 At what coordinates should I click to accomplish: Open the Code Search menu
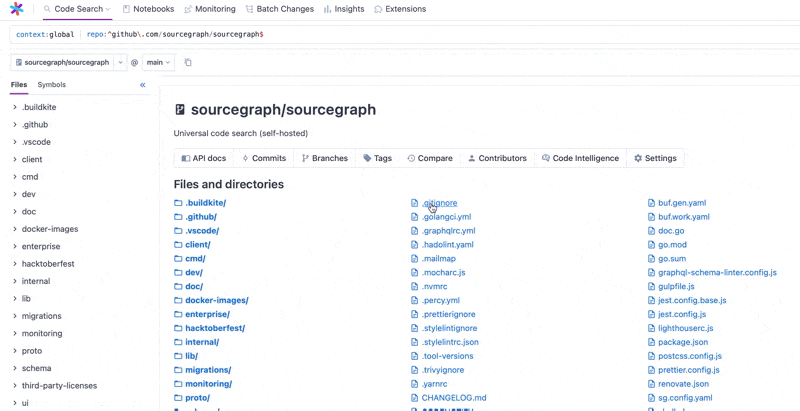78,9
